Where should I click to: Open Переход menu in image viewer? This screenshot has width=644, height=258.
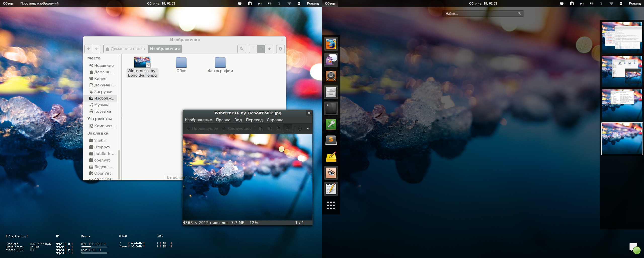click(x=254, y=120)
